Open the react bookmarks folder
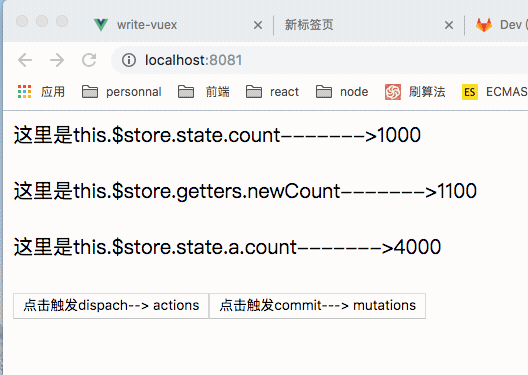The image size is (528, 375). coord(272,92)
